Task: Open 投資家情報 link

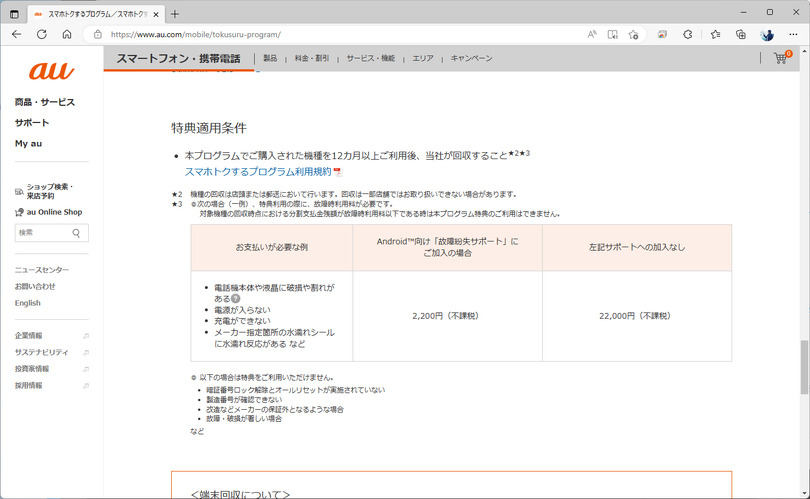Action: tap(32, 369)
